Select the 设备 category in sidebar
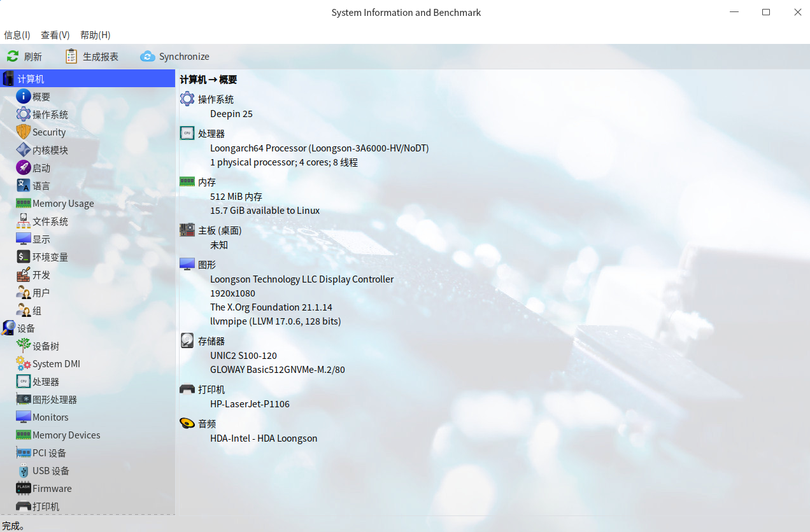The width and height of the screenshot is (810, 532). tap(87, 328)
